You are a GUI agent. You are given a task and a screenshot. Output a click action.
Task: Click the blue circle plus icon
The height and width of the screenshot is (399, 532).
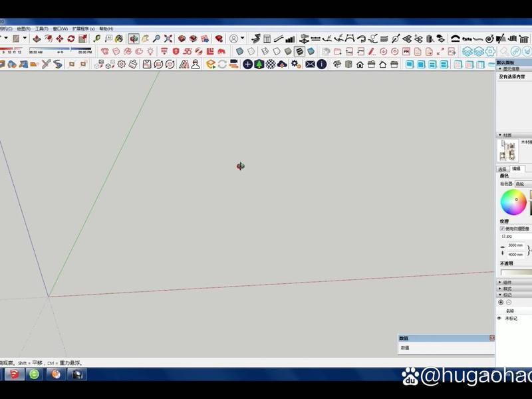[x=247, y=64]
